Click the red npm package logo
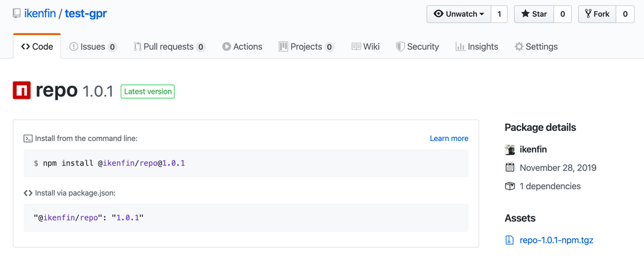The height and width of the screenshot is (261, 644). (22, 91)
